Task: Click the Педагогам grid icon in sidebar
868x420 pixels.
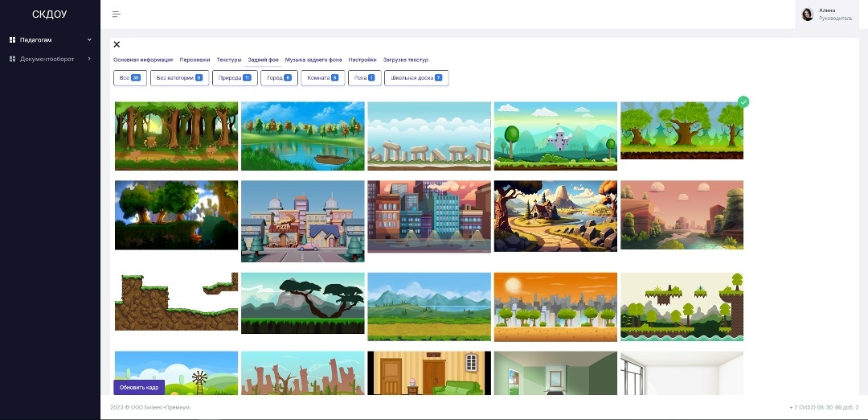Action: pos(12,40)
